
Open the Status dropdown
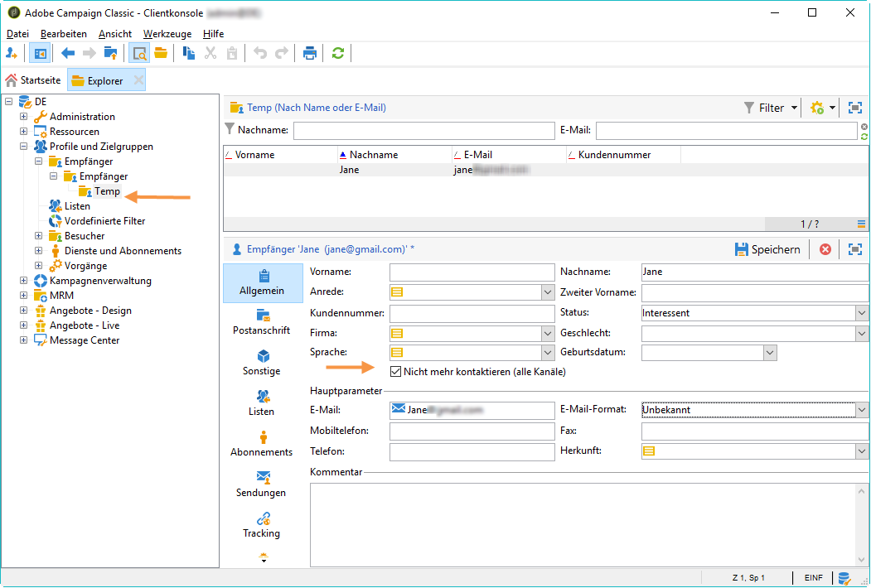pyautogui.click(x=862, y=313)
